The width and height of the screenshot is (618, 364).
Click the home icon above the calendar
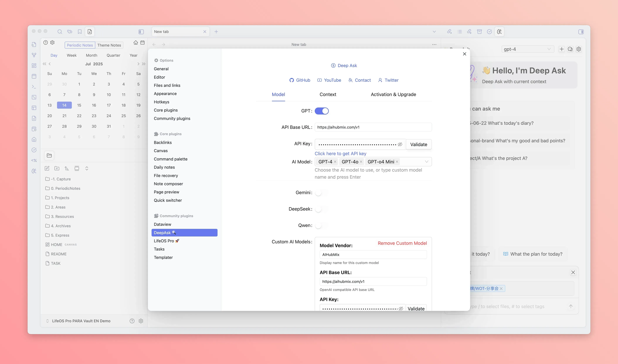click(x=136, y=43)
